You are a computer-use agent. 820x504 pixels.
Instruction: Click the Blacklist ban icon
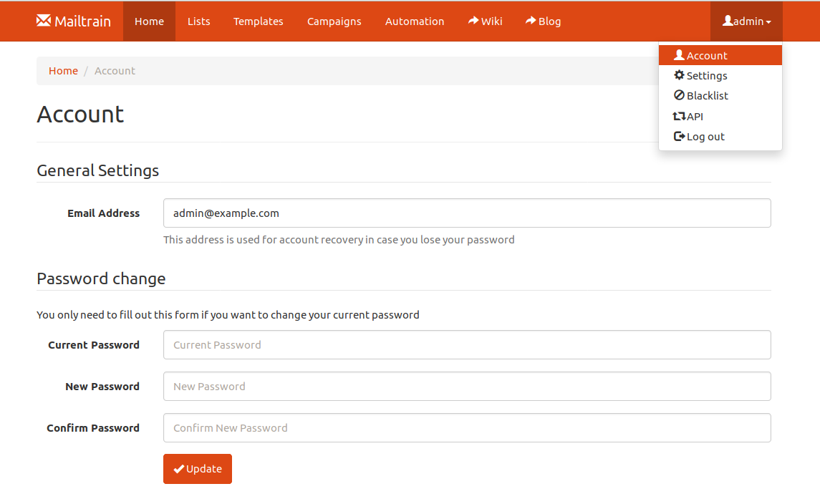coord(680,95)
